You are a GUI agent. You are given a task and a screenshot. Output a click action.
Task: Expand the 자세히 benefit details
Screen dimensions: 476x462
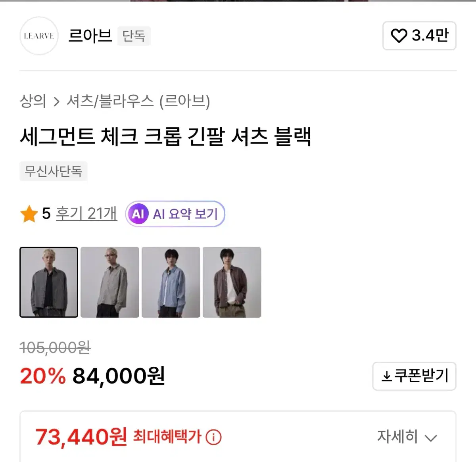[x=397, y=437]
